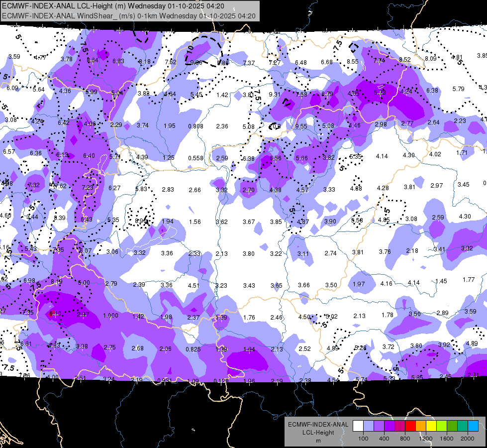Click the 0.825 value near bottom

pos(193,349)
